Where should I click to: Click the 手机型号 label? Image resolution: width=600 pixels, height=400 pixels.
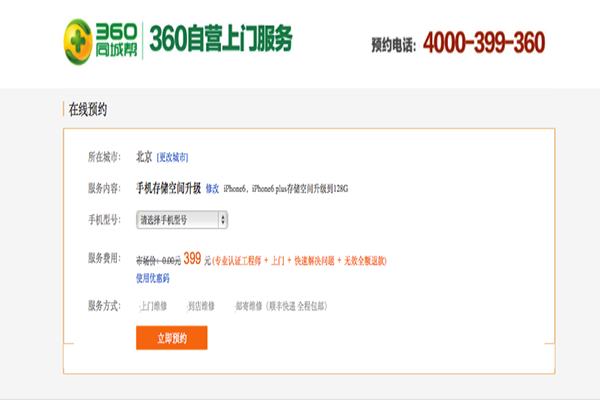click(104, 220)
